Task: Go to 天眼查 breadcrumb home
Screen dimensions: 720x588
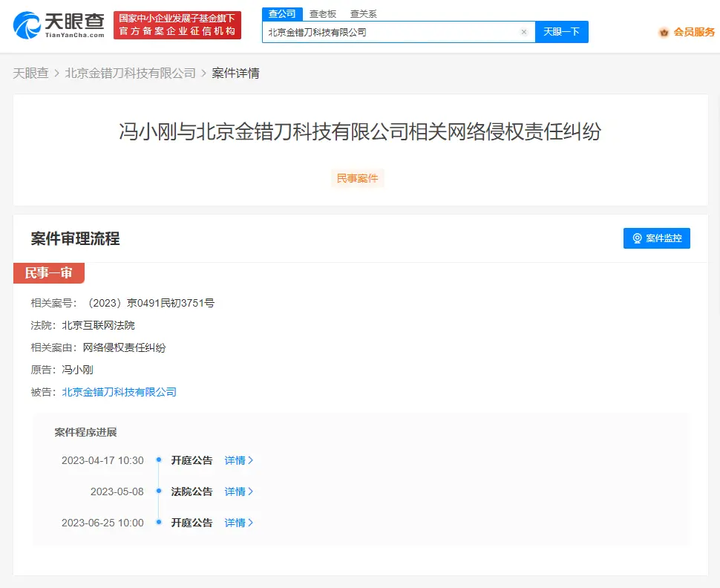Action: click(30, 73)
